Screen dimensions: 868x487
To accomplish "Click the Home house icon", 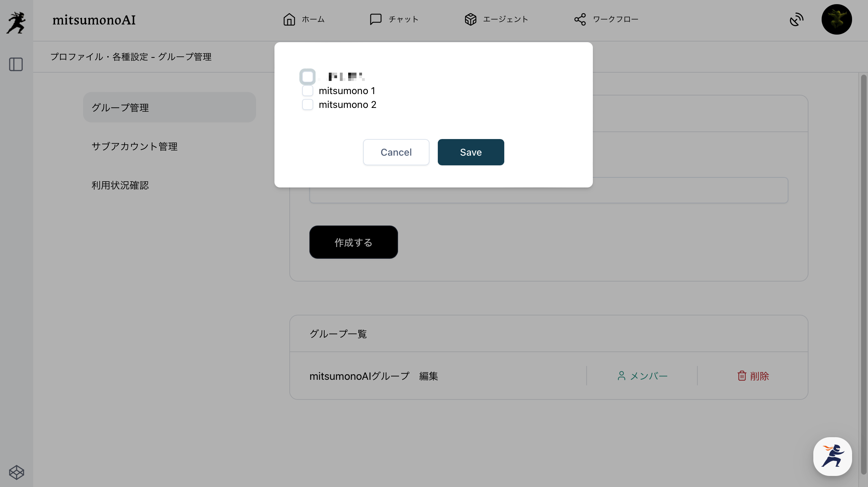I will (289, 19).
